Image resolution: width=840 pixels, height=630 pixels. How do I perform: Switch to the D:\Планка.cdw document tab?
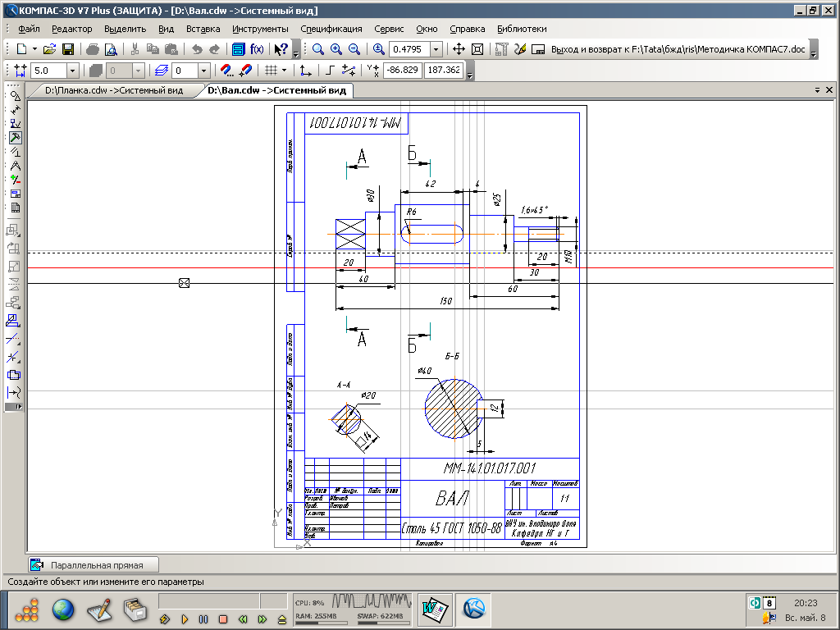[x=113, y=90]
